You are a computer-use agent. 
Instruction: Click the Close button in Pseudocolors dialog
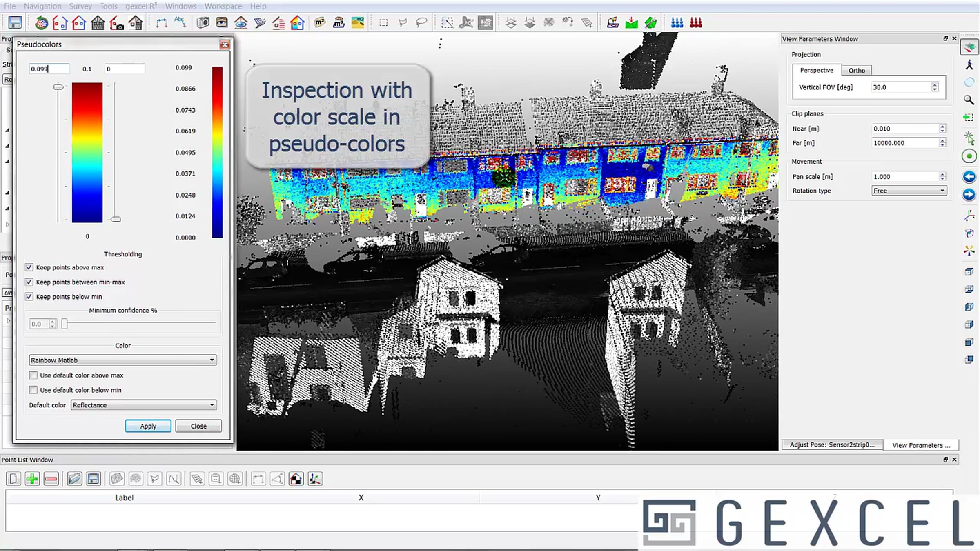(198, 426)
